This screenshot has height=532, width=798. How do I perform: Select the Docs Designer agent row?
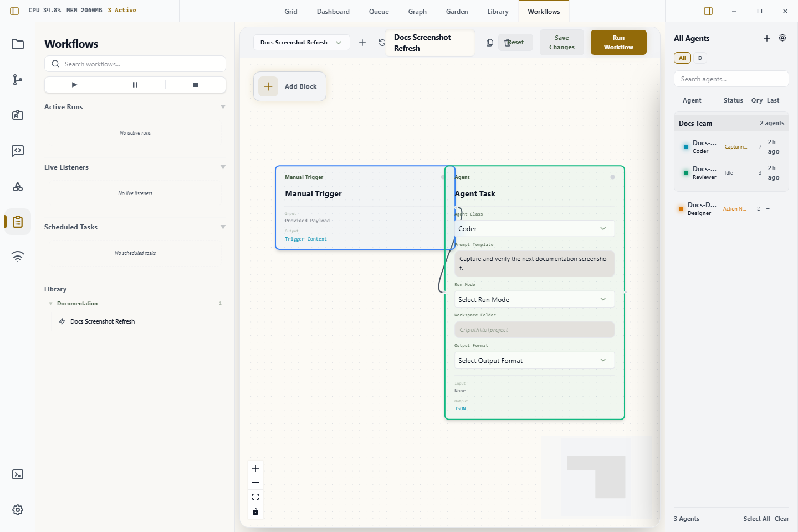click(x=731, y=209)
